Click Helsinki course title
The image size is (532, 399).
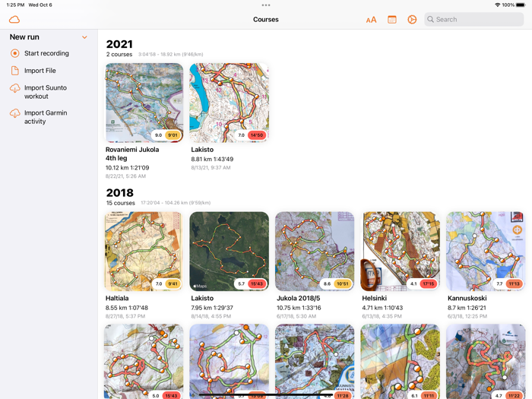(374, 298)
